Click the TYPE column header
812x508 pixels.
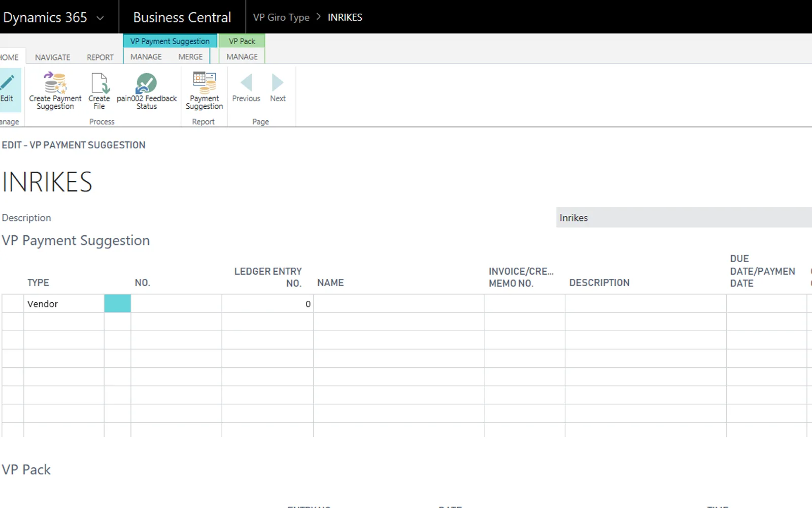click(38, 282)
